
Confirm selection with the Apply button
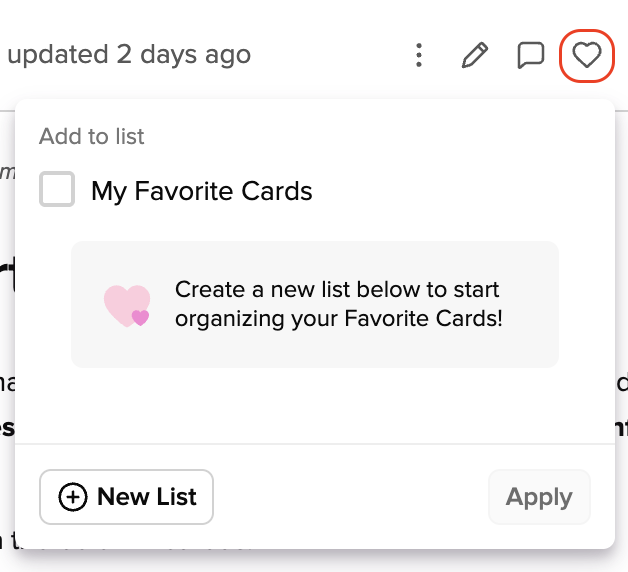pos(539,497)
